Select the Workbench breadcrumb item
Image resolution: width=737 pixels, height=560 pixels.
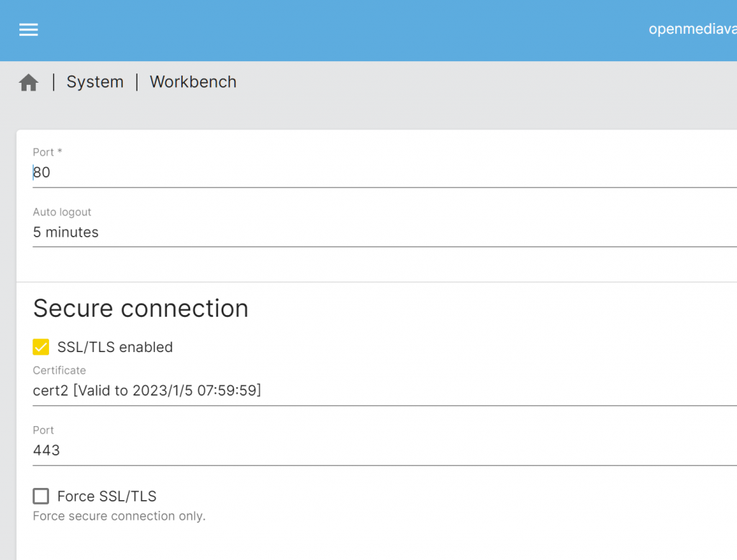pyautogui.click(x=193, y=82)
